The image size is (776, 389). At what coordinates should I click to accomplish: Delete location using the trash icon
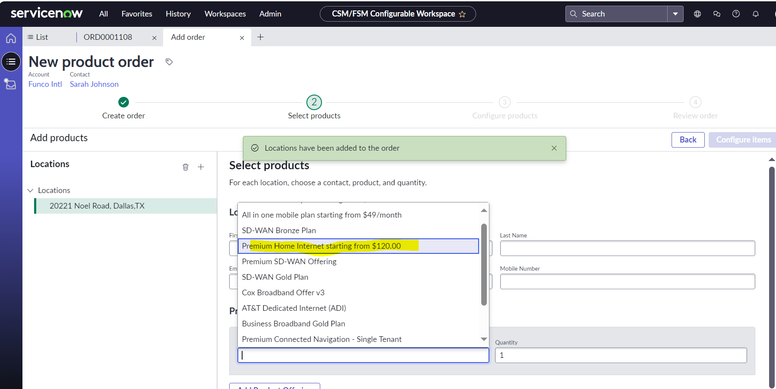186,167
